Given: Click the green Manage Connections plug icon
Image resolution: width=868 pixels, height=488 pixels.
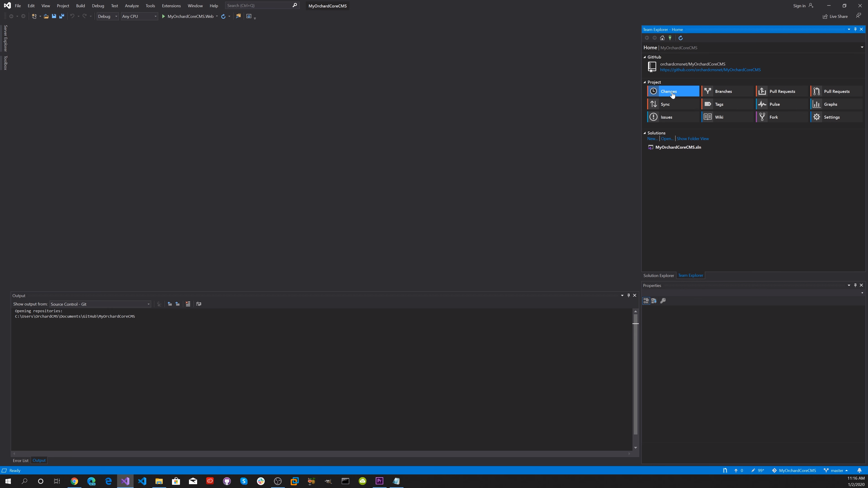Looking at the screenshot, I should pos(670,38).
